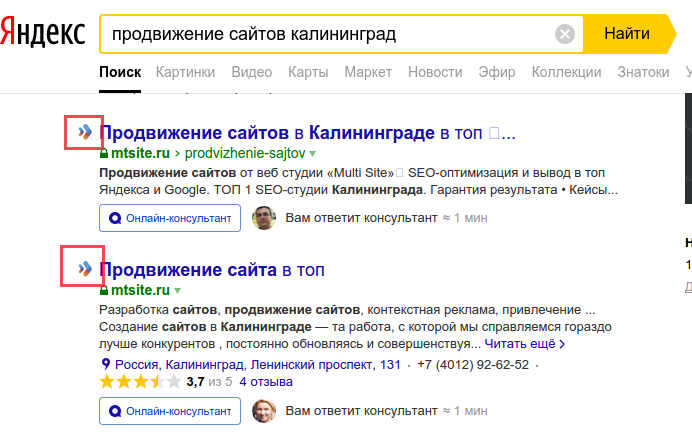The width and height of the screenshot is (692, 445).
Task: Click Онлайн-консультант button in first result
Action: click(x=170, y=218)
